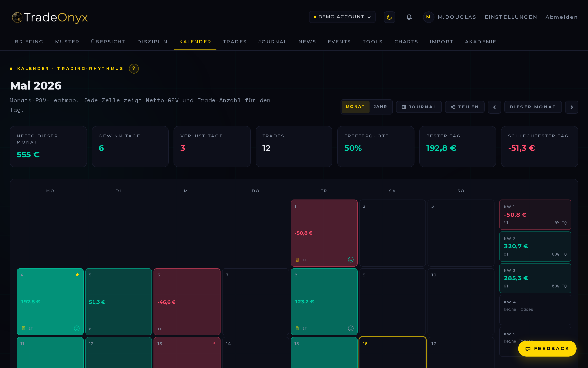Click the star icon on day 4
The height and width of the screenshot is (368, 588).
[x=77, y=275]
